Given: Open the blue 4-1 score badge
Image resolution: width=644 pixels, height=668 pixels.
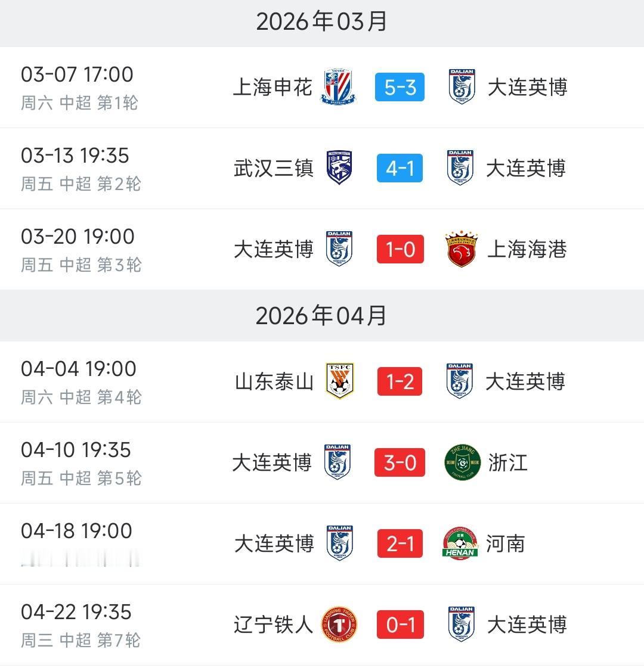Looking at the screenshot, I should pyautogui.click(x=400, y=168).
